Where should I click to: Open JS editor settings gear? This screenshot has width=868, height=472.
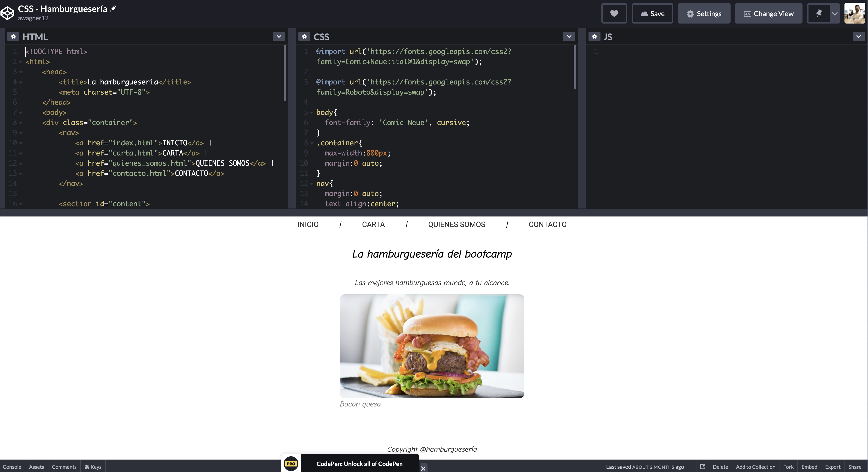595,36
